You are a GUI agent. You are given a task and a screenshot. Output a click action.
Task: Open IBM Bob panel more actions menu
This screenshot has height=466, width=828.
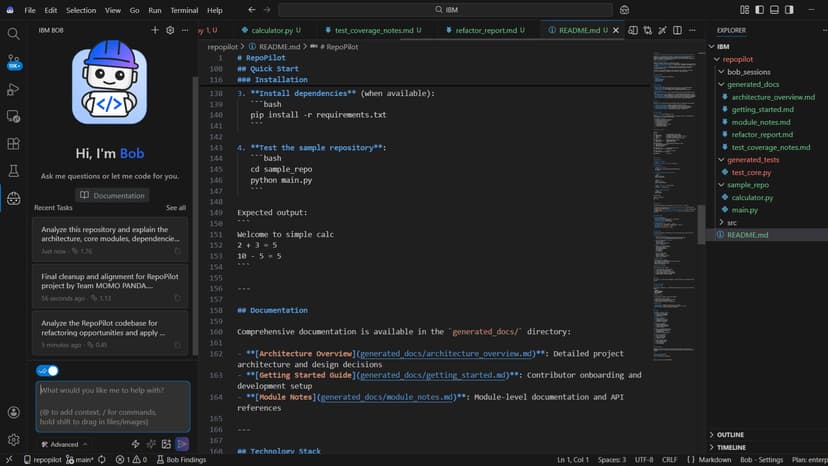point(185,30)
